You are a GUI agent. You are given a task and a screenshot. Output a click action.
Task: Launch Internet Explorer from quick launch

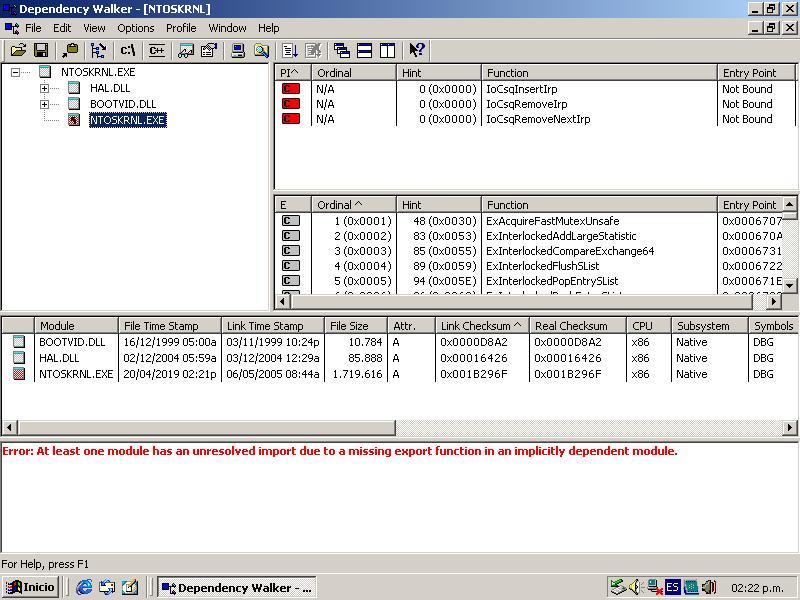click(84, 587)
